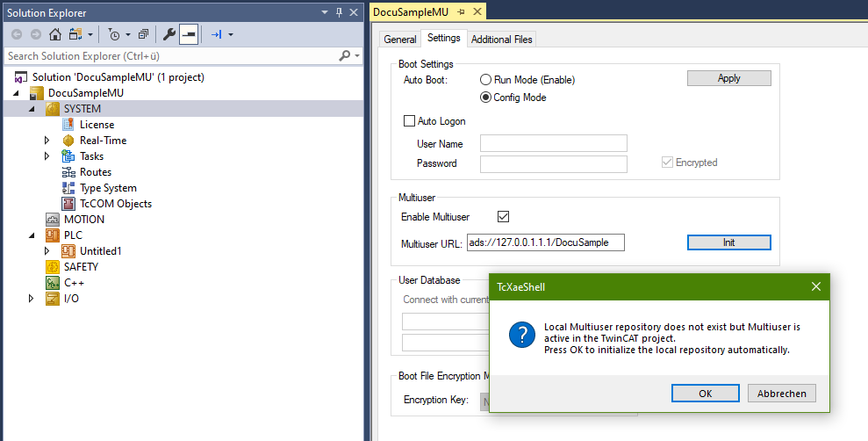The image size is (868, 441).
Task: Click the Tasks node icon
Action: pos(68,156)
